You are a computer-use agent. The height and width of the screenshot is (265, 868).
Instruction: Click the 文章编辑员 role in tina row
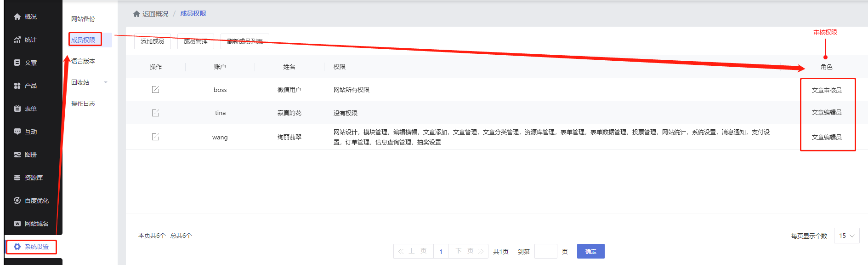click(x=827, y=112)
